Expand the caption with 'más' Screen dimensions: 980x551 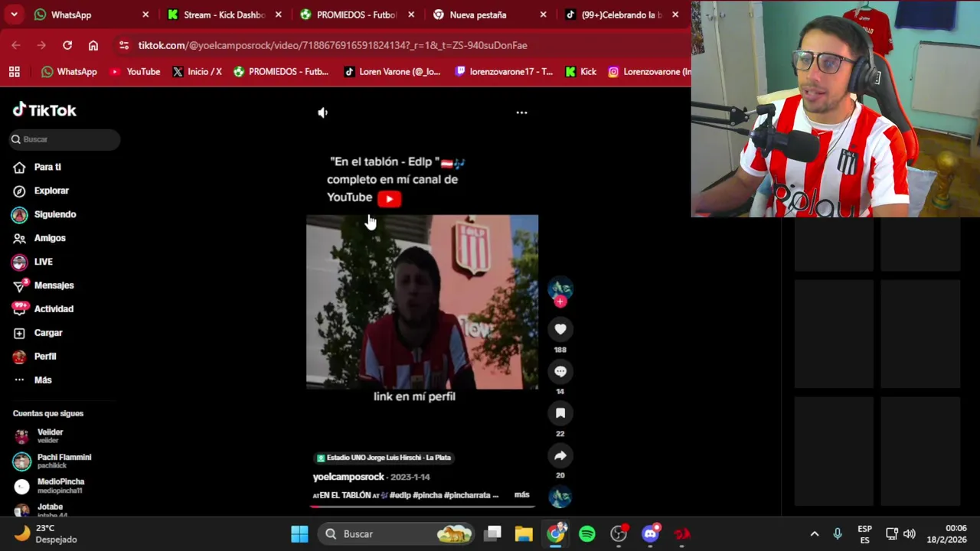pyautogui.click(x=522, y=495)
